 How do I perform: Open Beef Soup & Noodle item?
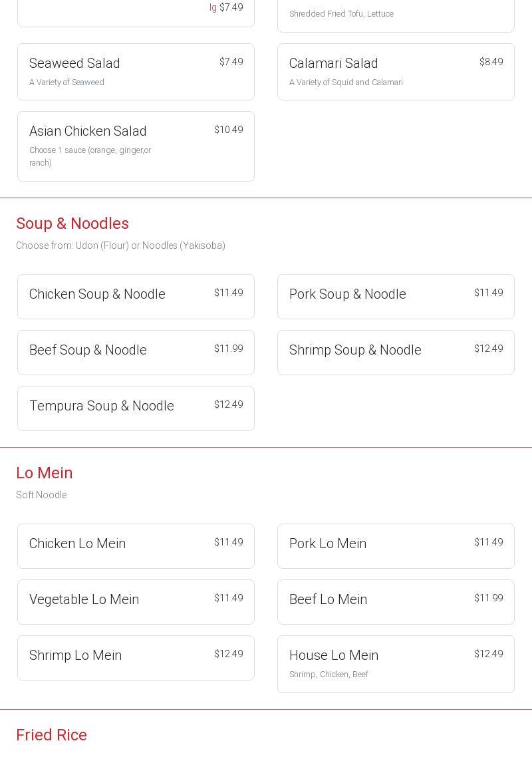[136, 353]
